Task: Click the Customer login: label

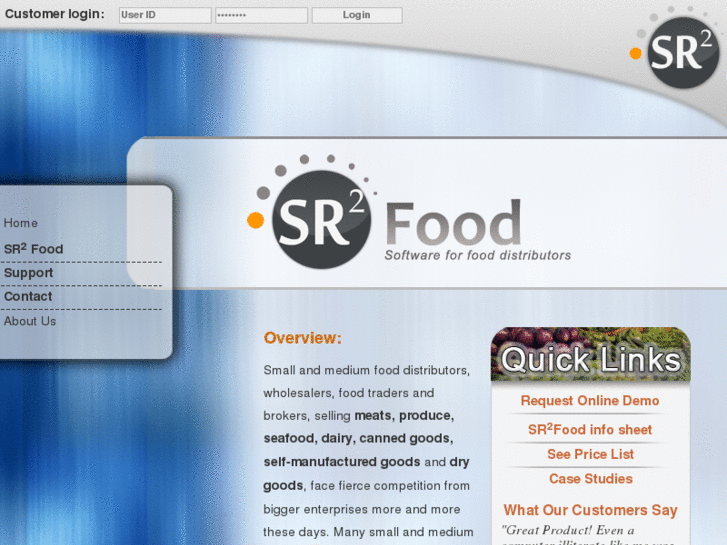Action: [x=55, y=14]
